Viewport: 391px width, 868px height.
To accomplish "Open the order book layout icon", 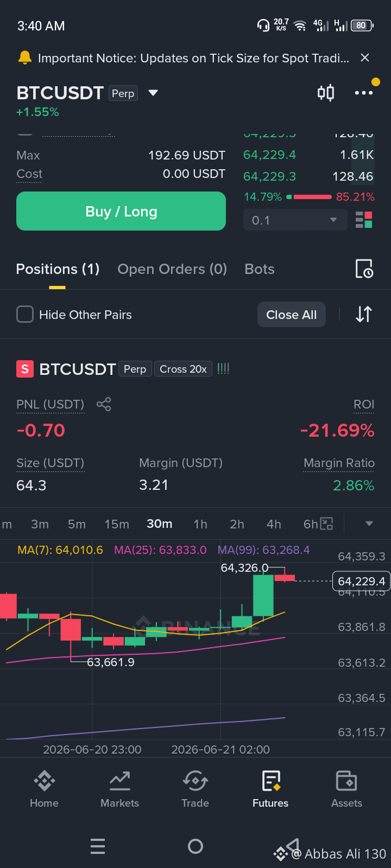I will [364, 220].
